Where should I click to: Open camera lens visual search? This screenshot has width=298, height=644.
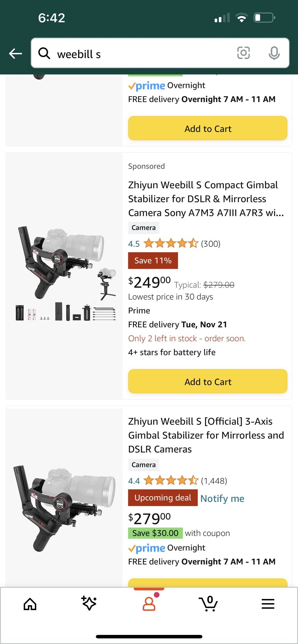(243, 53)
